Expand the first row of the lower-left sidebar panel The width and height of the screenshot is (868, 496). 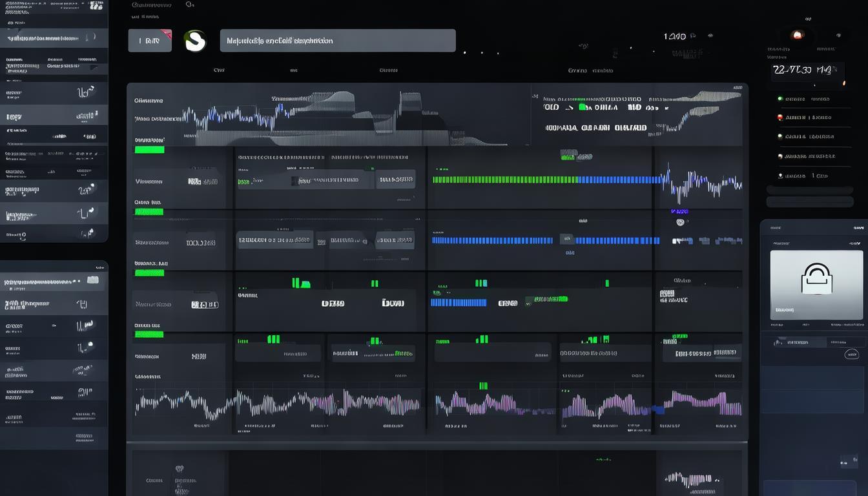54,281
